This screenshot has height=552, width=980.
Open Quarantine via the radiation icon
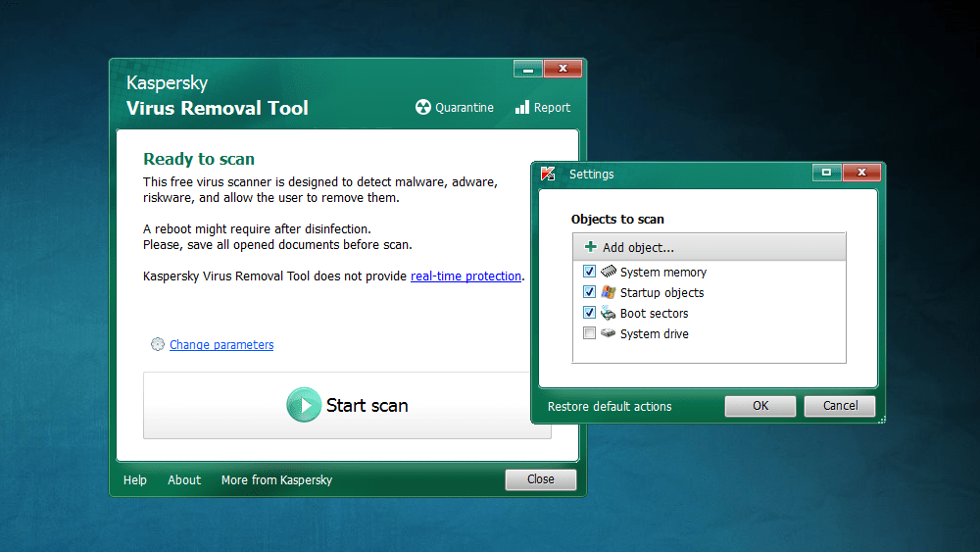[x=423, y=108]
